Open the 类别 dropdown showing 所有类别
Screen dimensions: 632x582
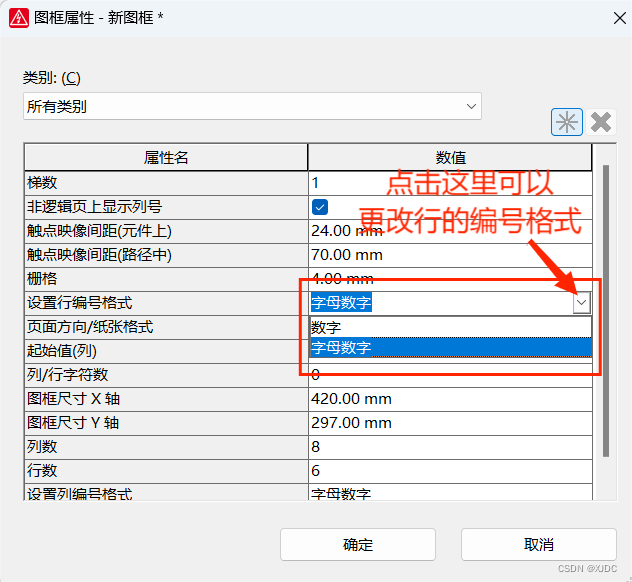coord(252,106)
